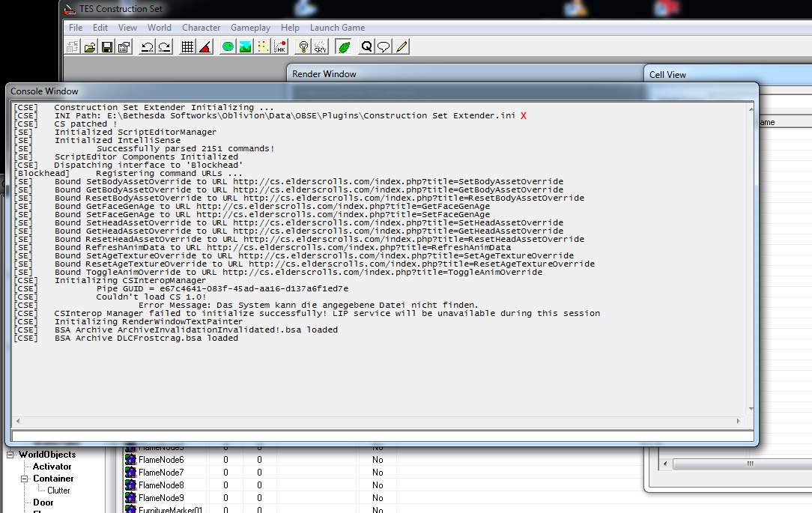812x513 pixels.
Task: Open the Character menu
Action: point(201,28)
